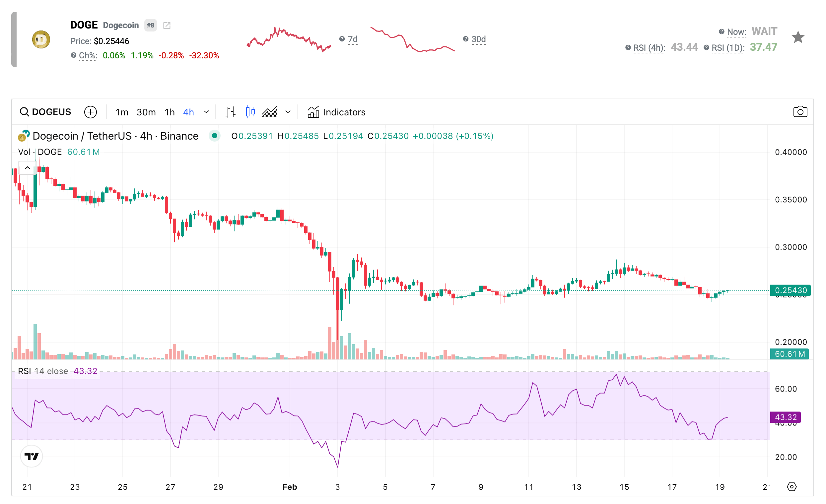Click the Now: label
Viewport: 826px width, 504px height.
pos(736,32)
